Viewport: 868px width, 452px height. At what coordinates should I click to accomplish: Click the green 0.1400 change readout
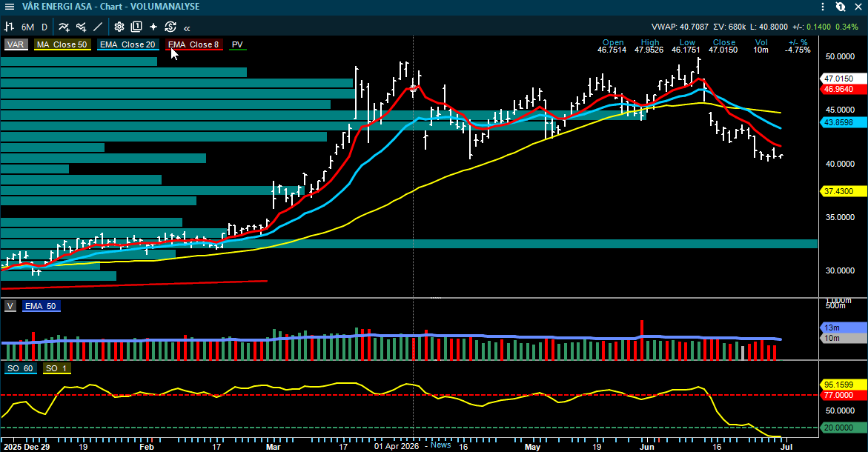coord(819,27)
